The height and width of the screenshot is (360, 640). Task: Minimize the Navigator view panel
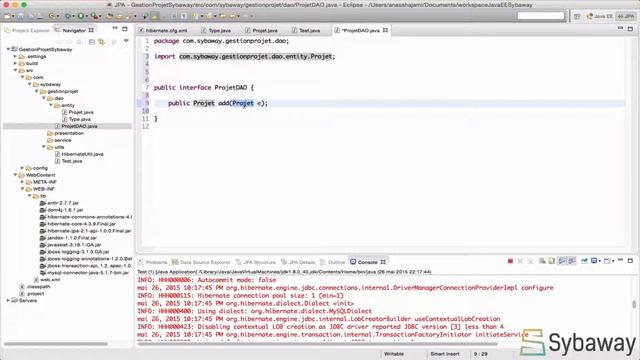coord(115,29)
